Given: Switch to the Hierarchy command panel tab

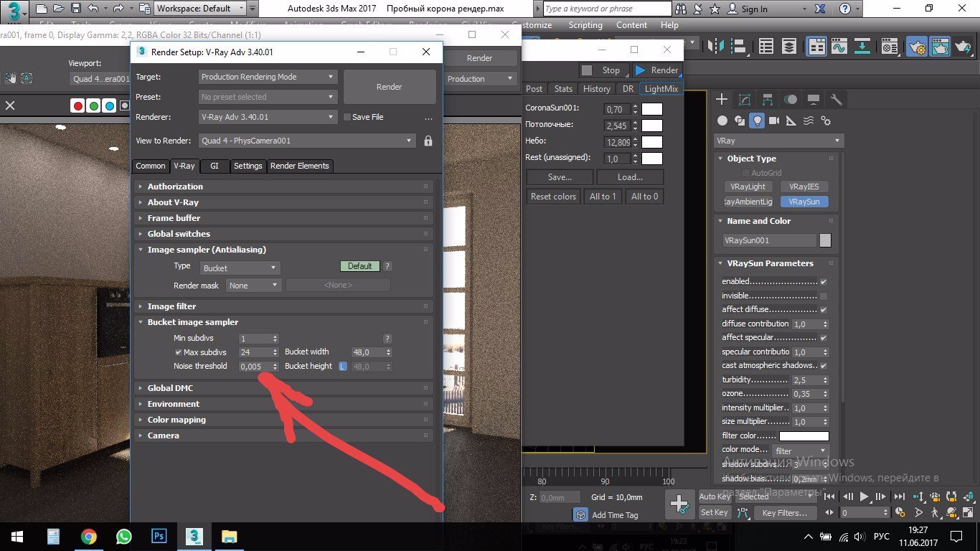Looking at the screenshot, I should coord(768,99).
